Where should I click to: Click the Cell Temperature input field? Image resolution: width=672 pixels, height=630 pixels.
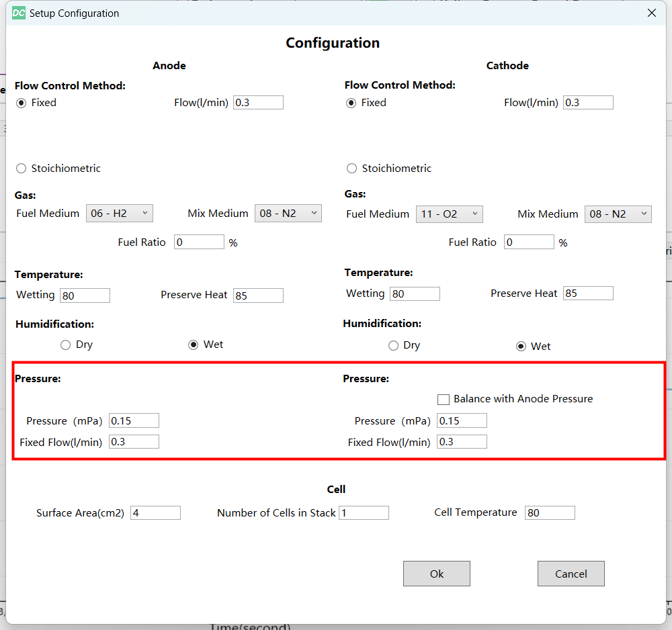click(x=550, y=513)
